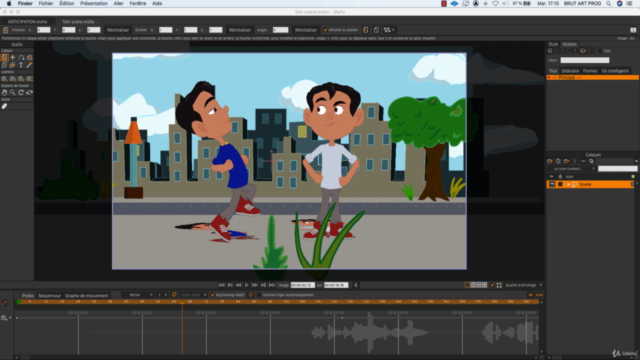Click 'Réinitialiser' button next to Position fields

tap(118, 30)
